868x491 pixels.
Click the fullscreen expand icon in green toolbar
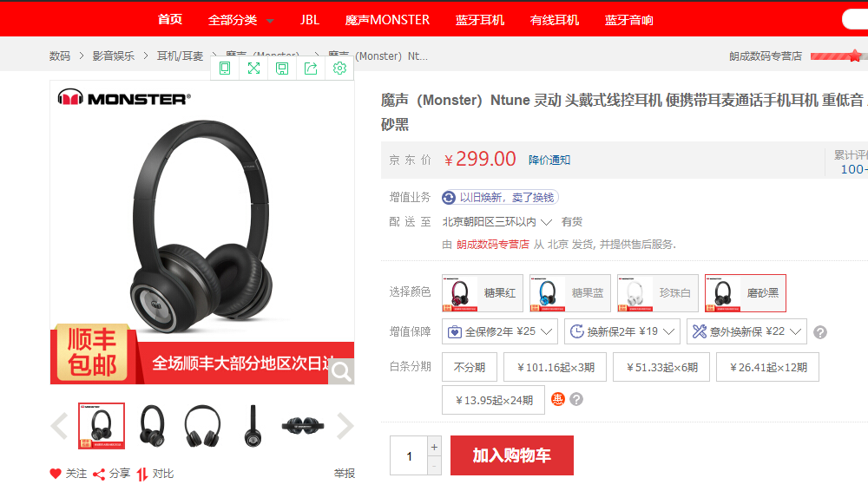pos(253,68)
